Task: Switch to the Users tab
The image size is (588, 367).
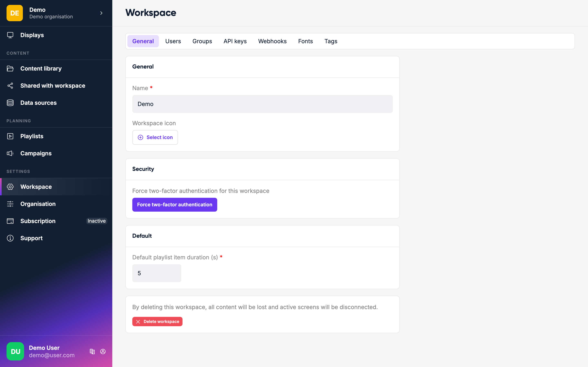Action: click(x=173, y=41)
